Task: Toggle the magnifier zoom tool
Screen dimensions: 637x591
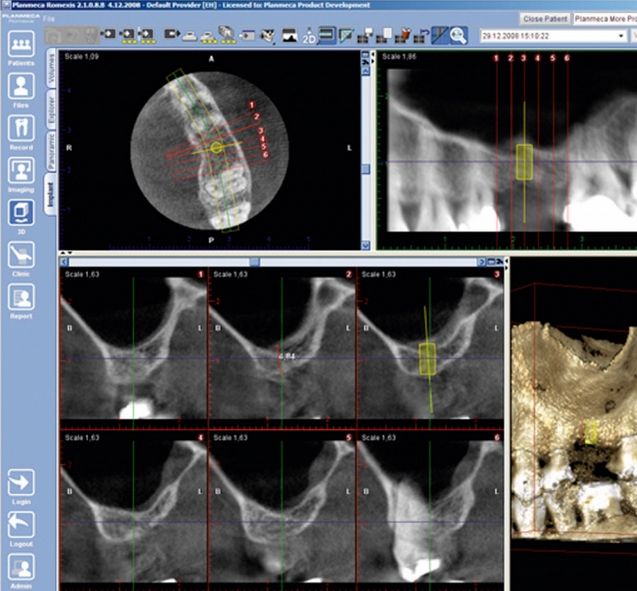Action: tap(459, 35)
